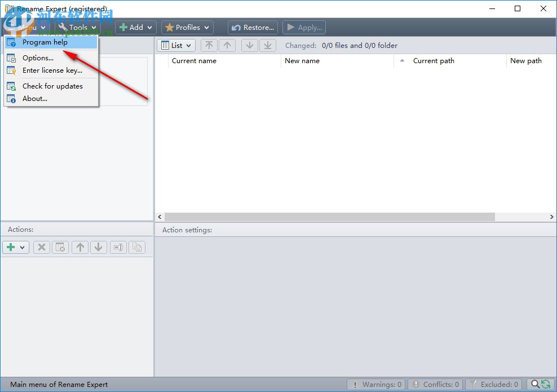Click the move-to-bottom arrow in file toolbar
Image resolution: width=557 pixels, height=392 pixels.
pyautogui.click(x=267, y=45)
